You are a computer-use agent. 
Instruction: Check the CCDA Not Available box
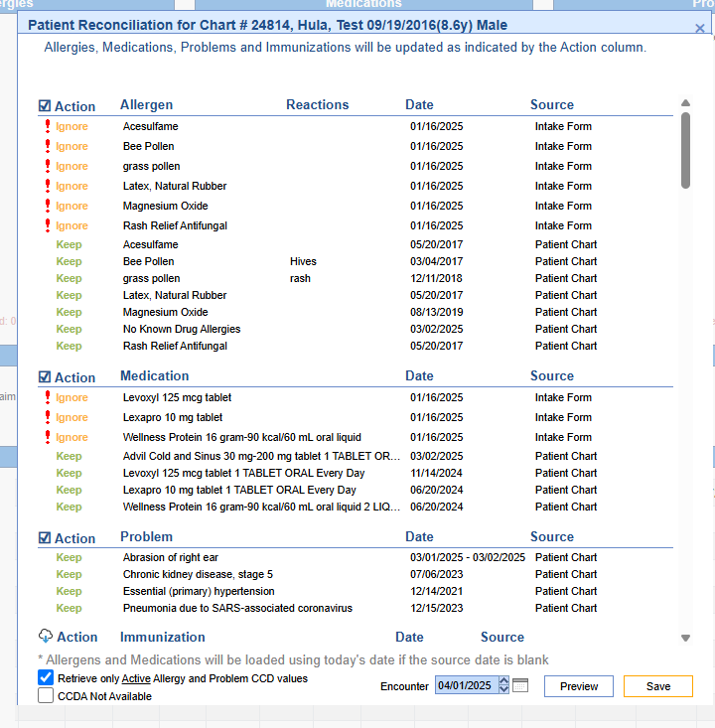(46, 695)
